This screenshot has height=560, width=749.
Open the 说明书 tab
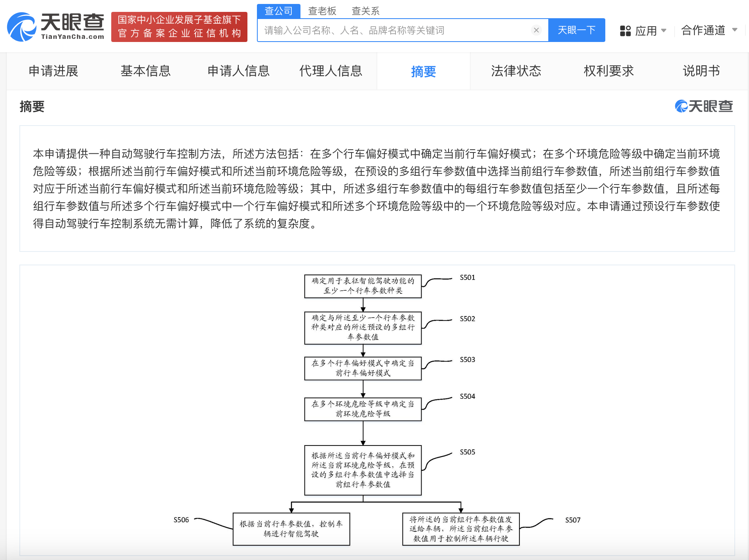click(701, 71)
